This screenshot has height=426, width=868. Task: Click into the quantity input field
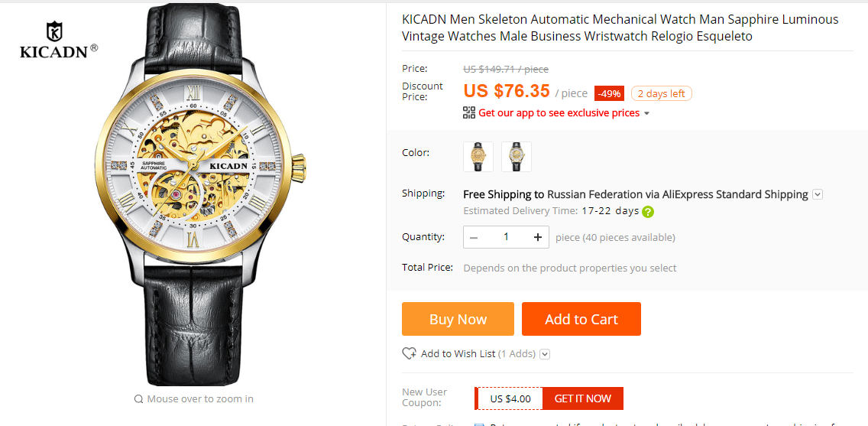(x=506, y=237)
